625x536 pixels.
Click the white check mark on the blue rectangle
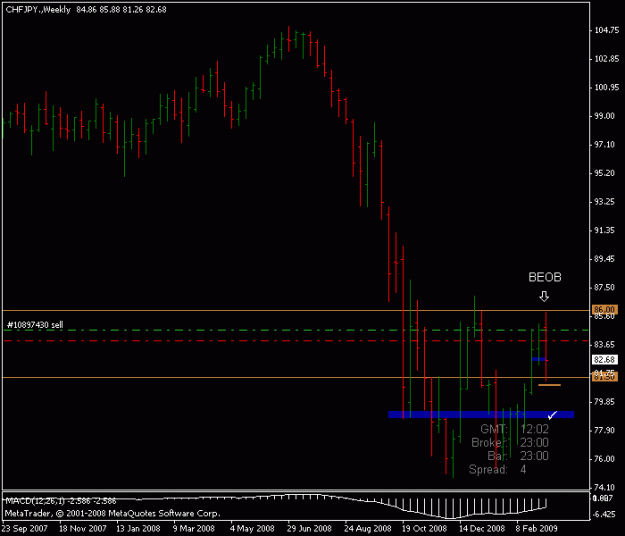[x=552, y=415]
